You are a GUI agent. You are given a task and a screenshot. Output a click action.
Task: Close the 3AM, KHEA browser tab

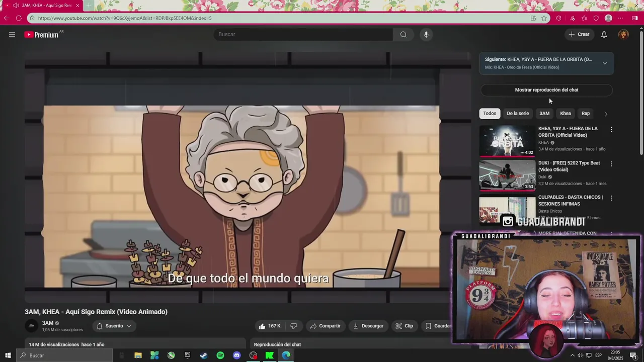tap(77, 6)
